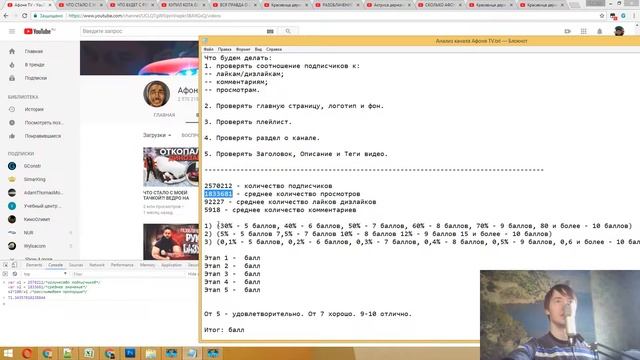The image size is (640, 360).
Task: Open the Справка menu in Notepad
Action: point(274,49)
